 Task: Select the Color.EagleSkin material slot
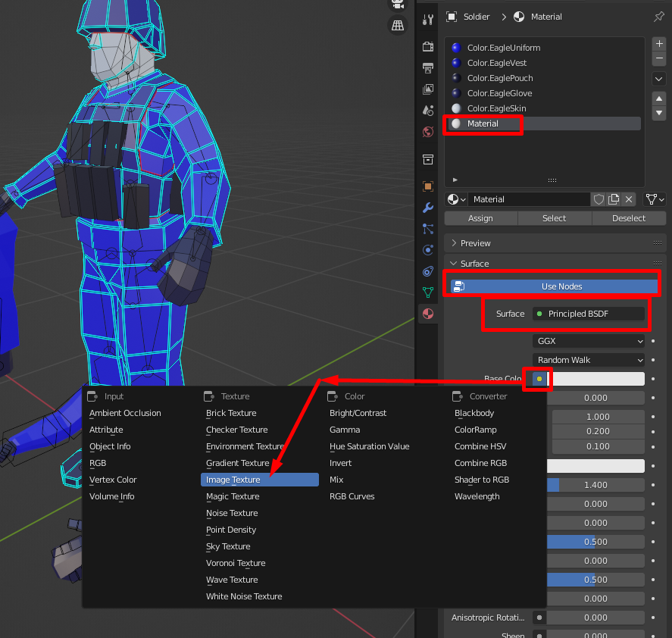[x=544, y=108]
